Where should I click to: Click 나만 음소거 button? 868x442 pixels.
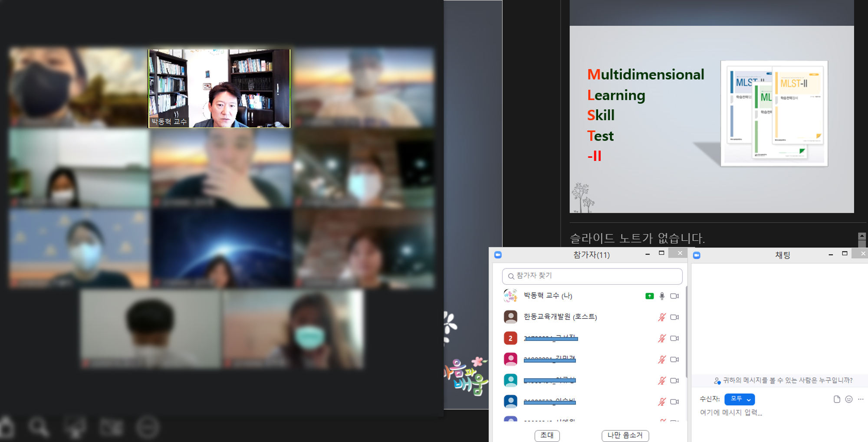[625, 435]
